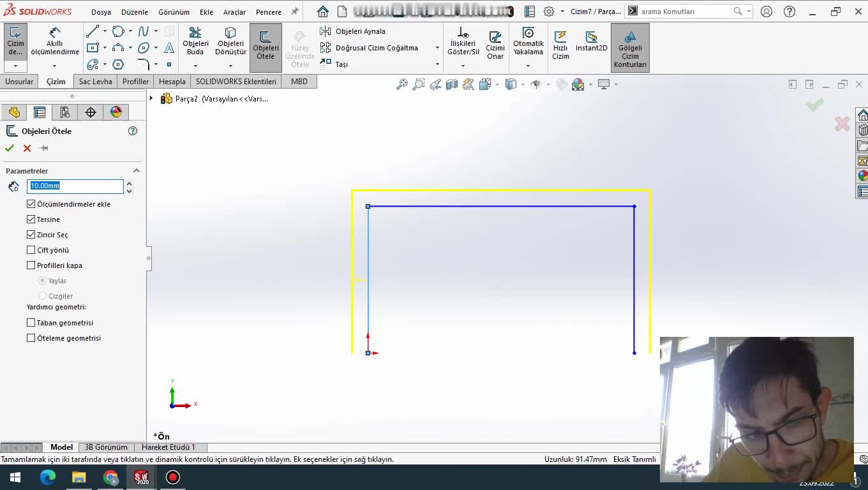
Task: Select the Çizgiler radio button
Action: tap(42, 296)
